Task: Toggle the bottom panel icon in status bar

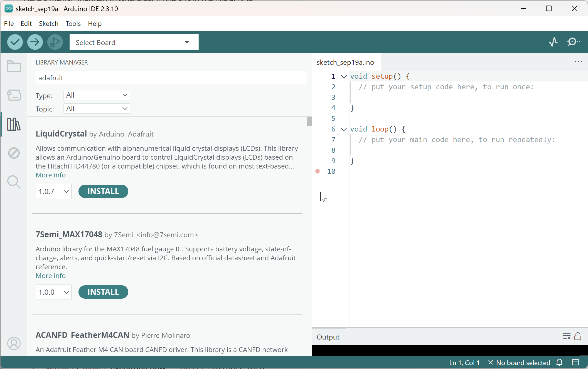Action: (575, 363)
